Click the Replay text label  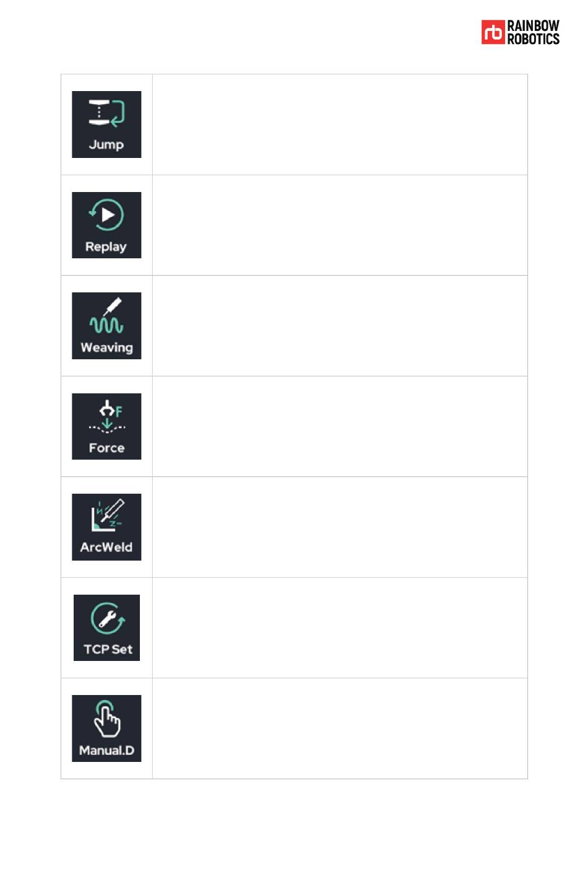(106, 247)
